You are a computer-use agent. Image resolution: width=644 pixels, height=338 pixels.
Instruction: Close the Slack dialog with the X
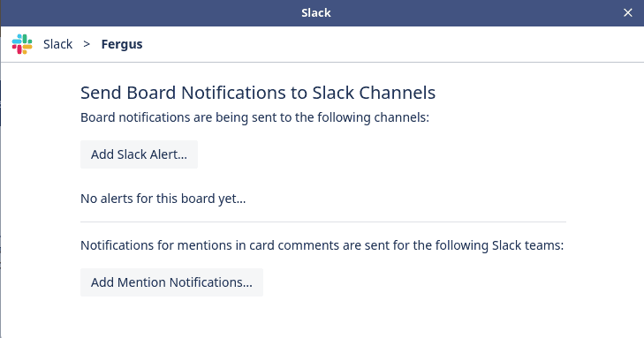click(x=627, y=12)
